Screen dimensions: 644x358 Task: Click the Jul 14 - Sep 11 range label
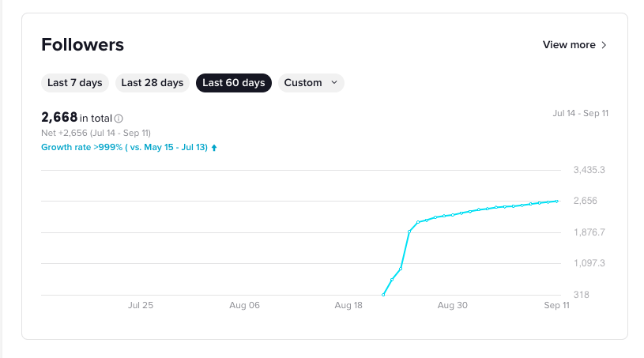[580, 113]
